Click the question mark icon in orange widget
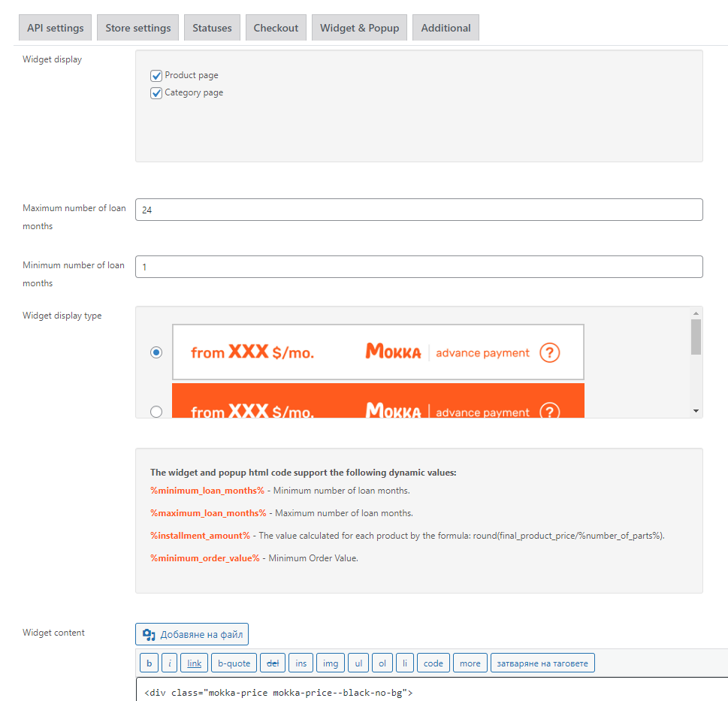Screen dimensions: 728x701 pyautogui.click(x=550, y=410)
